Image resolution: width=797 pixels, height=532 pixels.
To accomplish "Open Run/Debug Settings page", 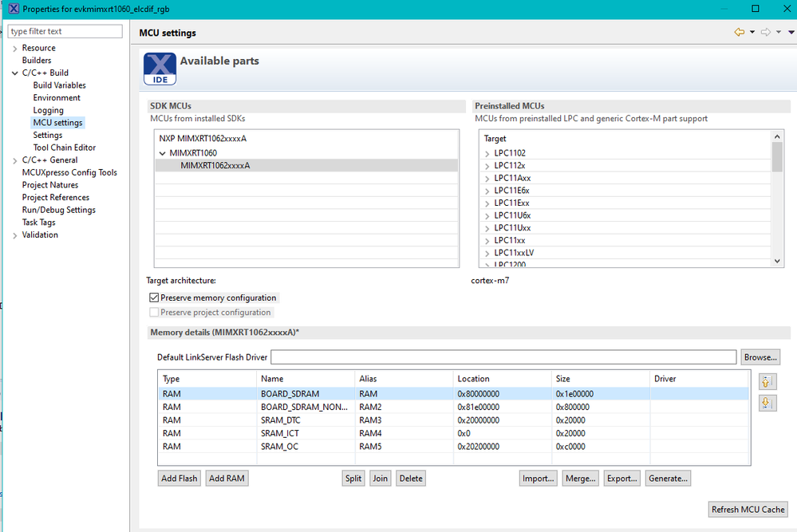I will tap(58, 210).
